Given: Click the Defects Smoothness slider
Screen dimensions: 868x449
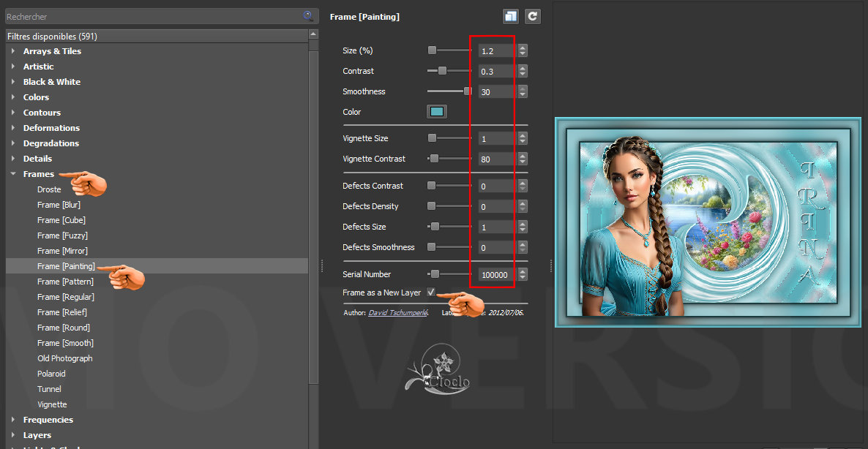Looking at the screenshot, I should (449, 247).
